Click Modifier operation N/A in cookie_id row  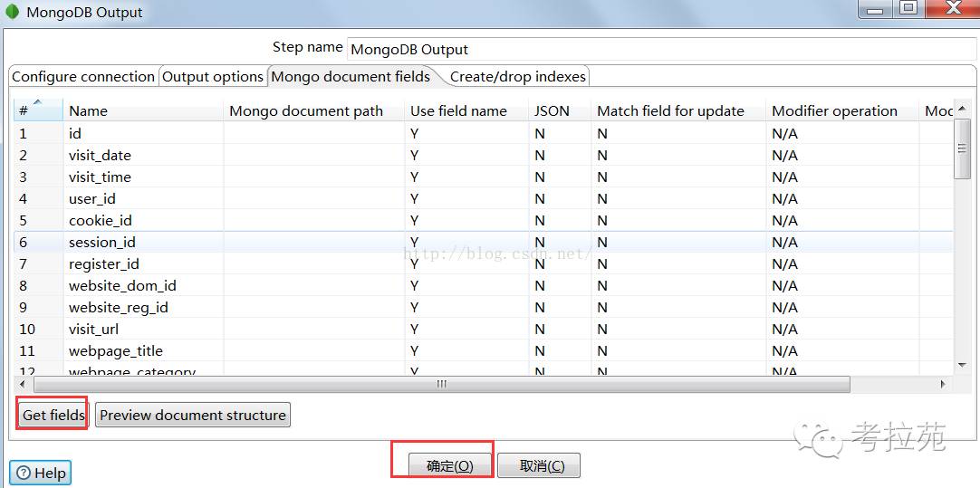point(842,221)
